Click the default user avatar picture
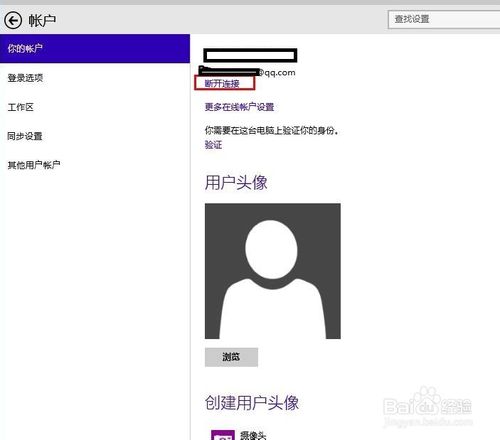 coord(273,271)
